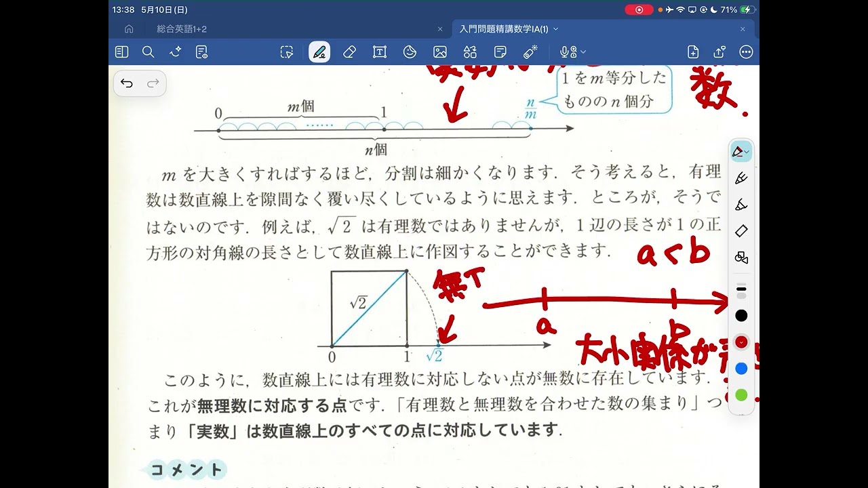This screenshot has height=488, width=868.
Task: Undo the last stroke
Action: pyautogui.click(x=127, y=83)
